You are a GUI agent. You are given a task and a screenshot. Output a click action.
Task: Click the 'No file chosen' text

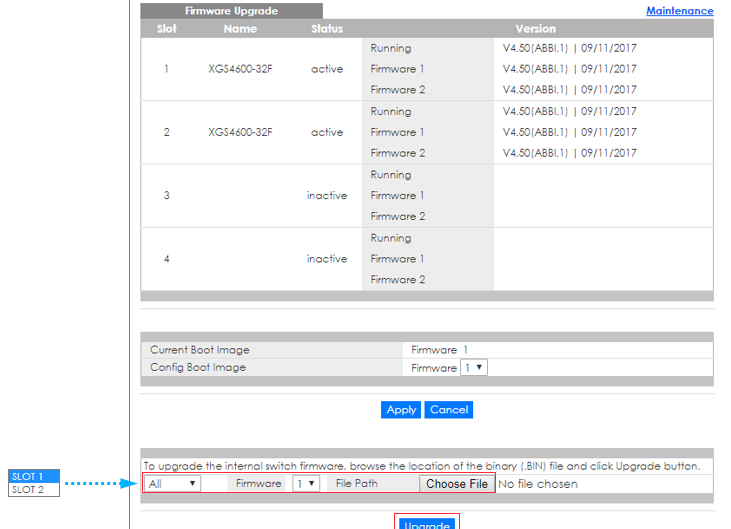537,484
